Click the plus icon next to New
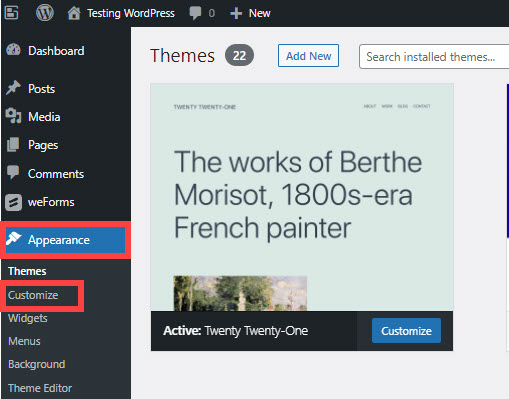 pyautogui.click(x=236, y=13)
